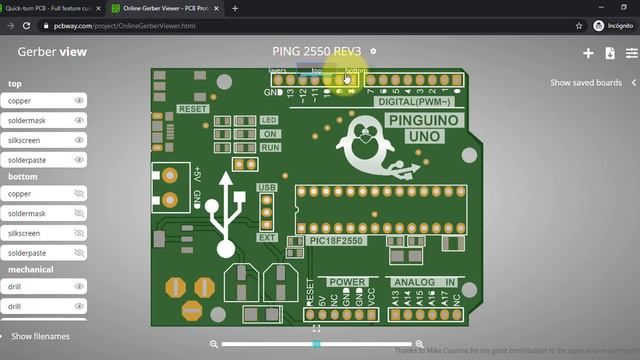640x360 pixels.
Task: Reload the page with browser refresh icon
Action: (x=27, y=26)
